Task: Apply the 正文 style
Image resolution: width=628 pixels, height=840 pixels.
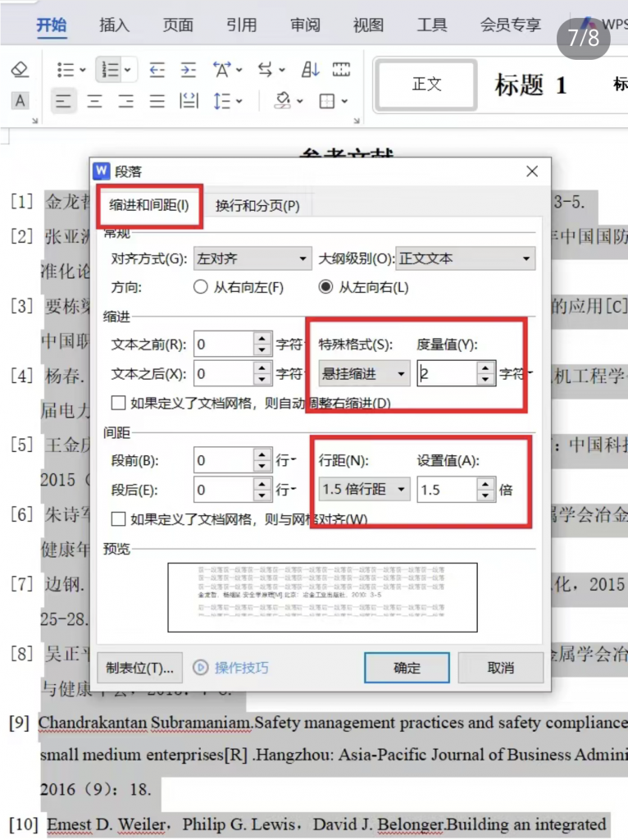Action: click(x=426, y=84)
